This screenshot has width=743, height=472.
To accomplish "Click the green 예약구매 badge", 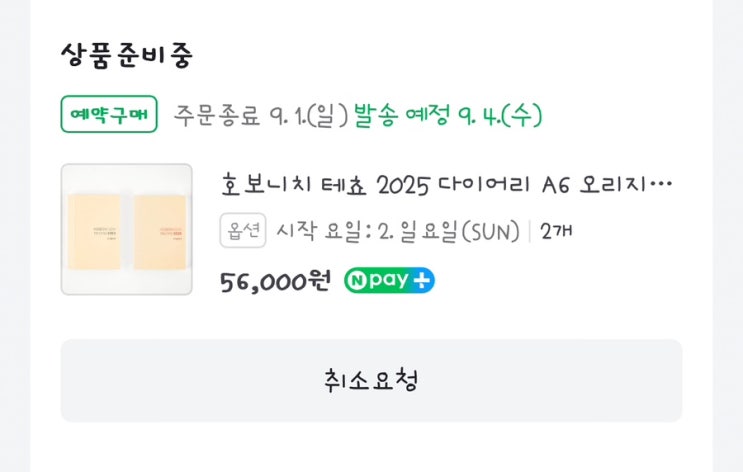I will [109, 115].
